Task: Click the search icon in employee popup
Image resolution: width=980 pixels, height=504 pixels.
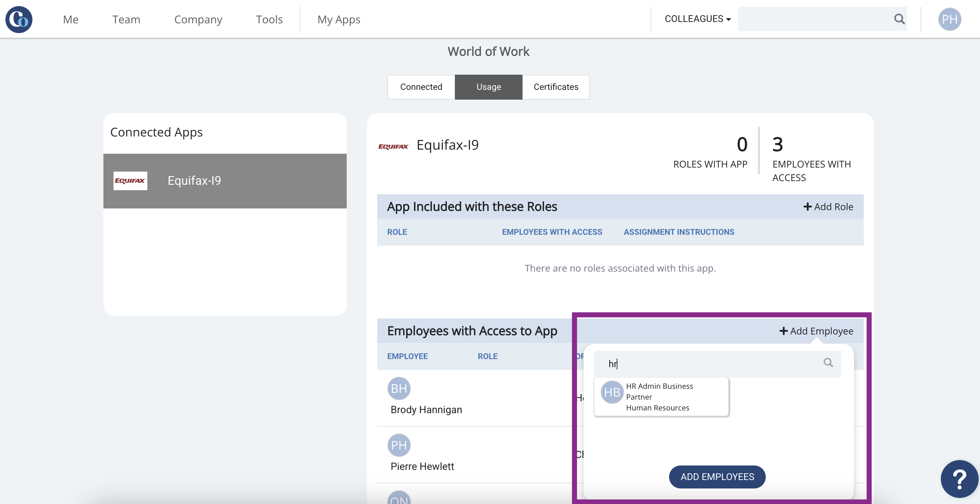Action: [x=828, y=363]
